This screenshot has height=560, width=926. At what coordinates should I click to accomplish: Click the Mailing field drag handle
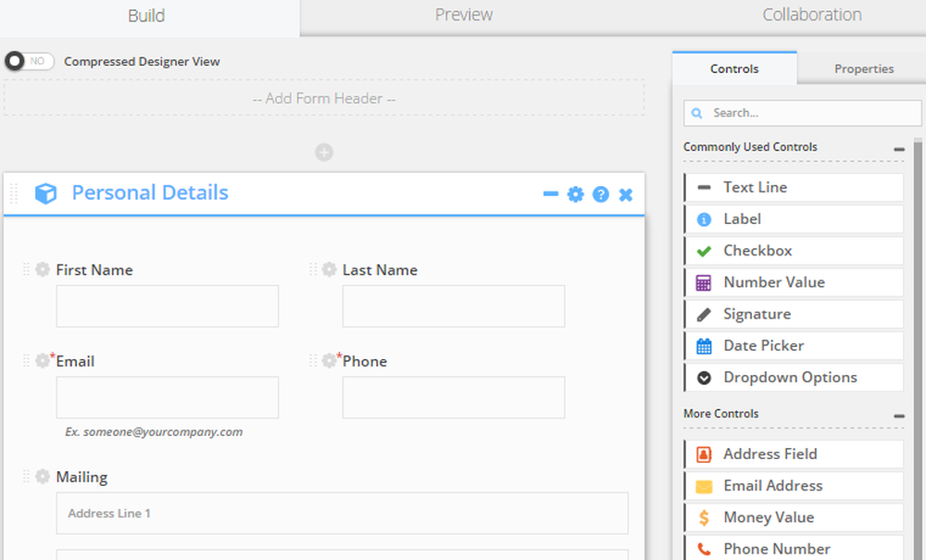[26, 476]
